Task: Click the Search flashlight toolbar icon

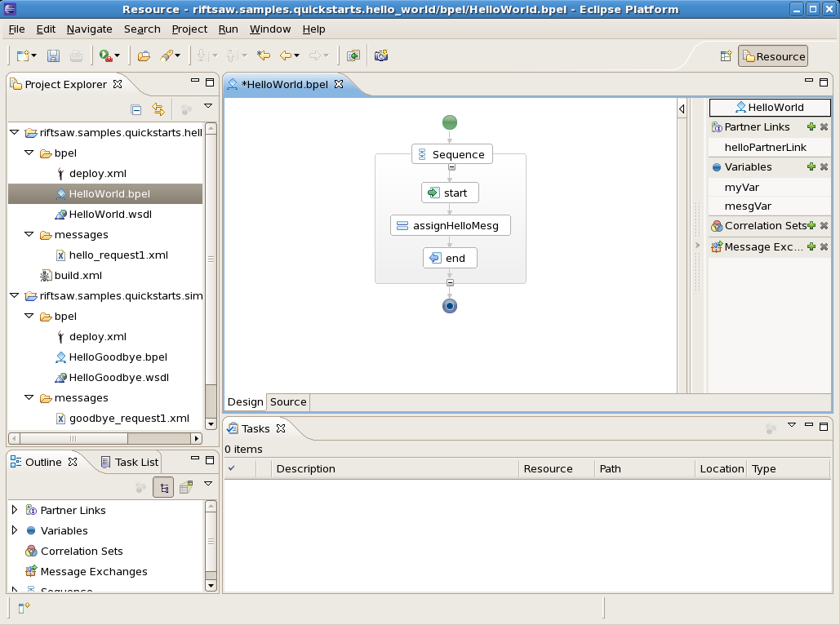Action: [167, 55]
